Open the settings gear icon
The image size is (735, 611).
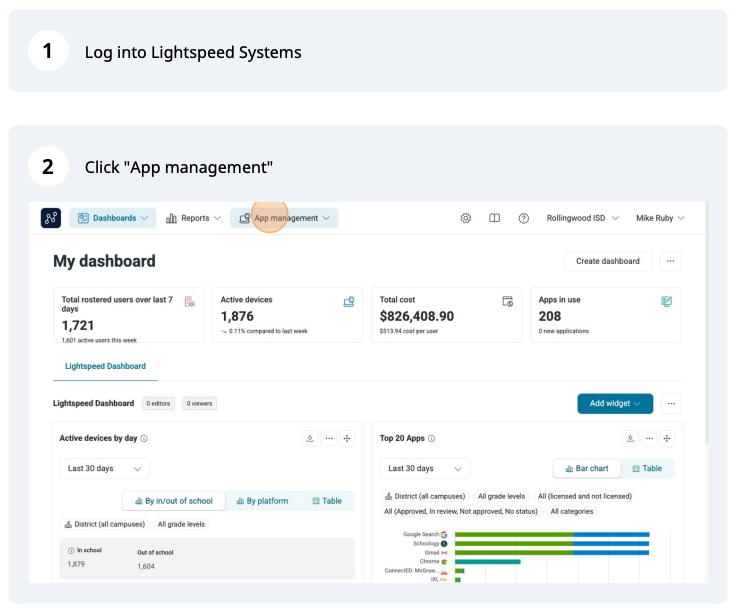tap(465, 218)
